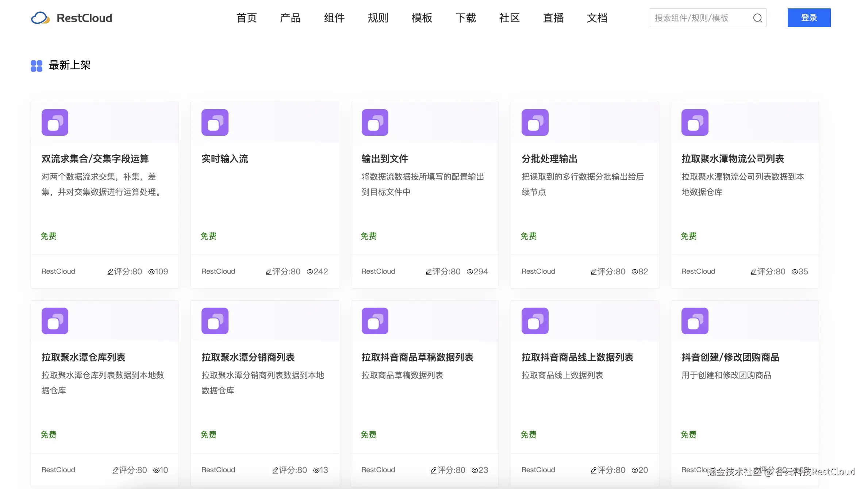
Task: Open the 拉取聚水潭物流公司列表 title
Action: 733,159
